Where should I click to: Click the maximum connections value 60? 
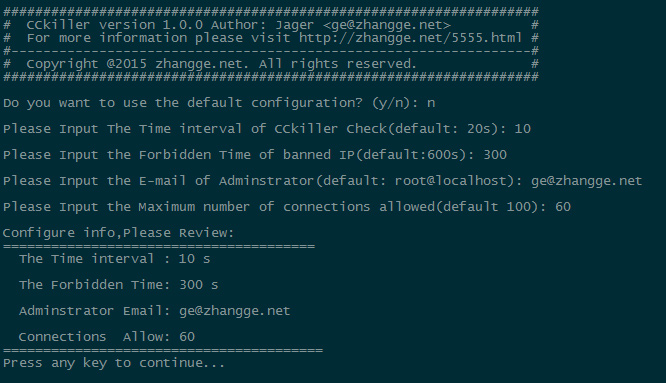pyautogui.click(x=563, y=207)
